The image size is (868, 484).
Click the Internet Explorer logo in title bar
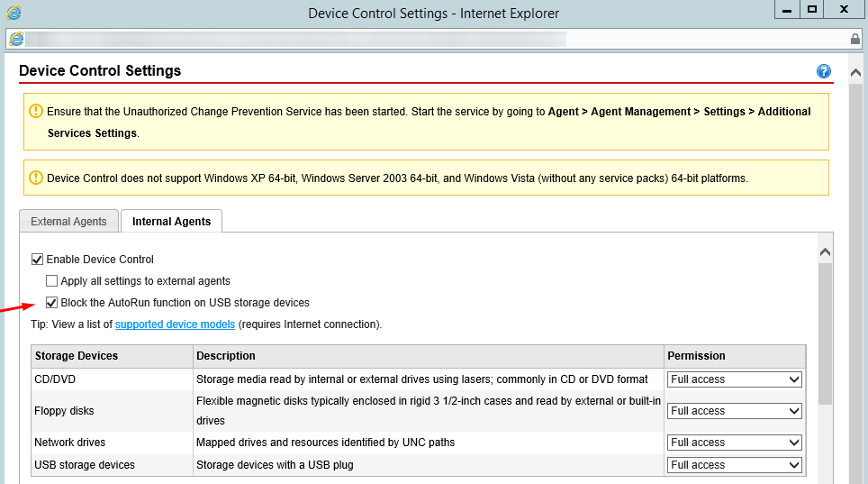tap(14, 13)
